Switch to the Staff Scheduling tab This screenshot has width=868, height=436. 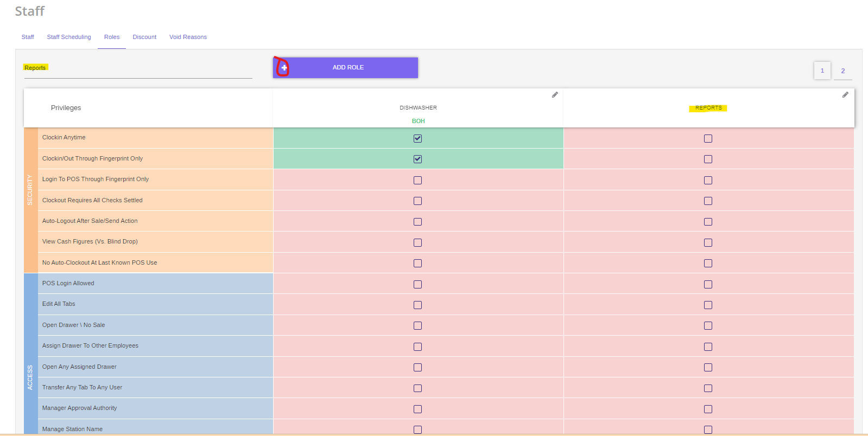point(69,37)
